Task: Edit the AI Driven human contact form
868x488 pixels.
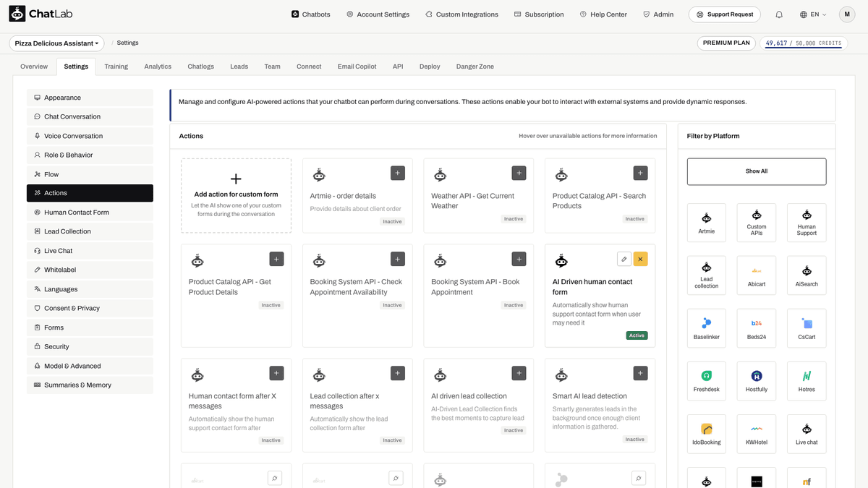Action: [624, 259]
